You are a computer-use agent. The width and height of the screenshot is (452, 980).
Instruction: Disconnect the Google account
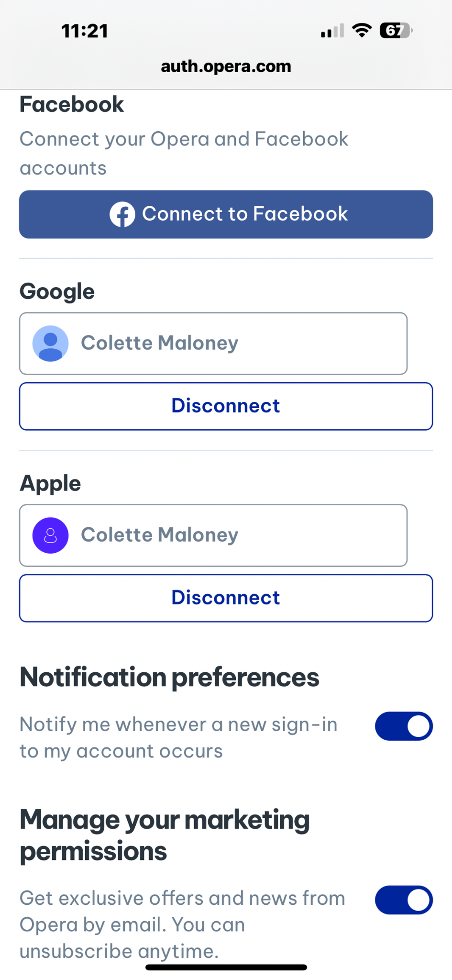point(226,406)
